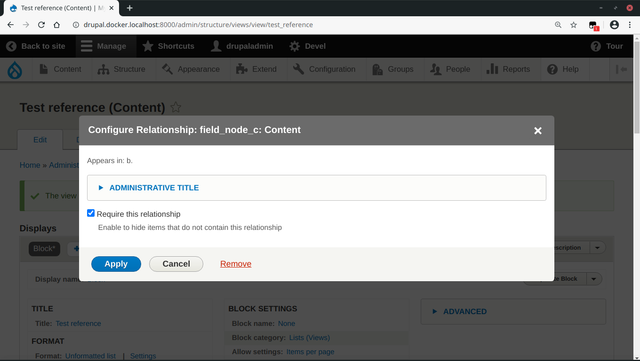Image resolution: width=640 pixels, height=361 pixels.
Task: Open the browser extension icon with red badge
Action: pyautogui.click(x=594, y=25)
